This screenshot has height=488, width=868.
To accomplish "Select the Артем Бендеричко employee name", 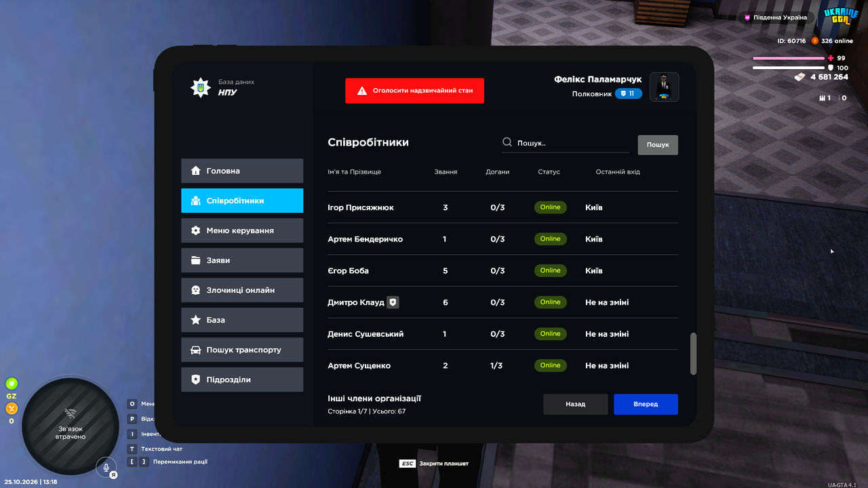I will tap(365, 239).
